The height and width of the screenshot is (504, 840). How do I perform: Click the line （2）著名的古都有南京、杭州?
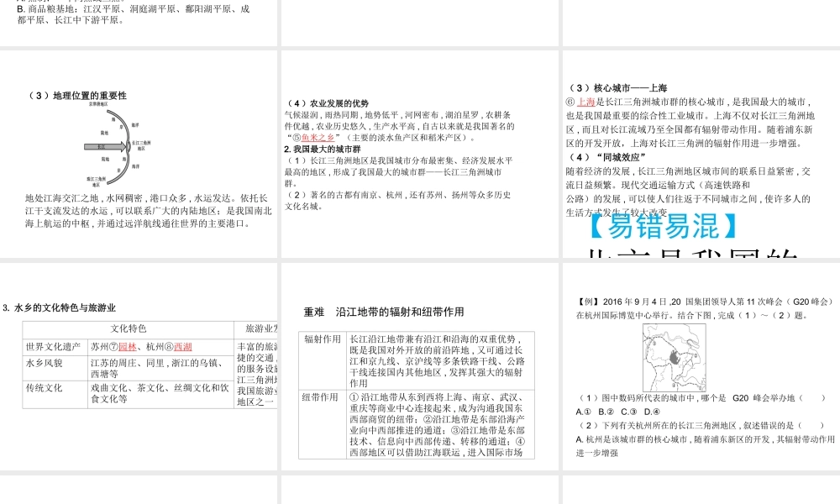[x=397, y=200]
